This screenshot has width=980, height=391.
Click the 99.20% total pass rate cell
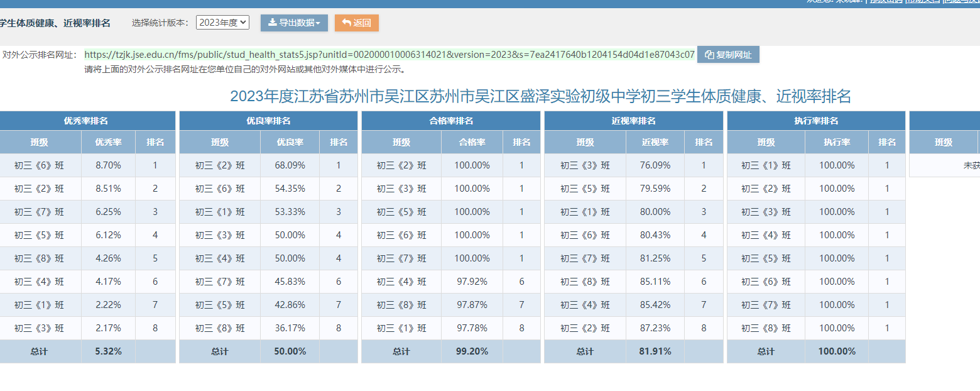[472, 351]
